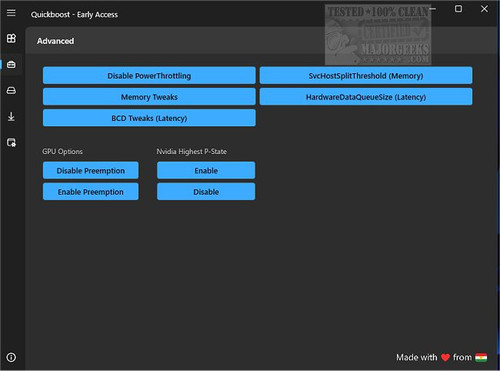Open the info icon at sidebar bottom
This screenshot has height=371, width=500.
(x=11, y=357)
